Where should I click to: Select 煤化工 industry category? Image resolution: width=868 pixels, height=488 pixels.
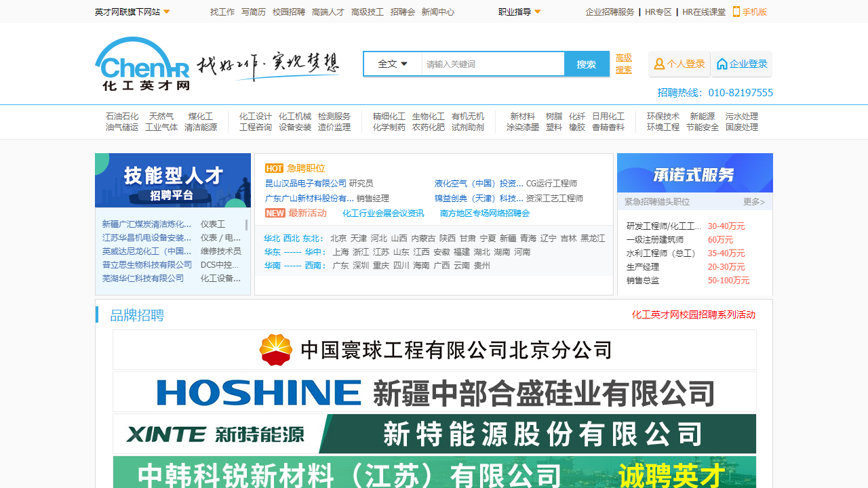click(x=201, y=117)
